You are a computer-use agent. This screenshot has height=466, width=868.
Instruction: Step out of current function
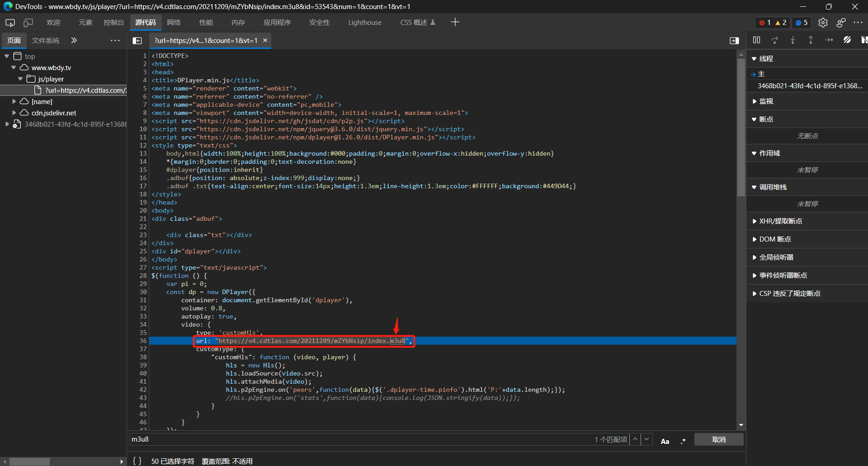811,40
